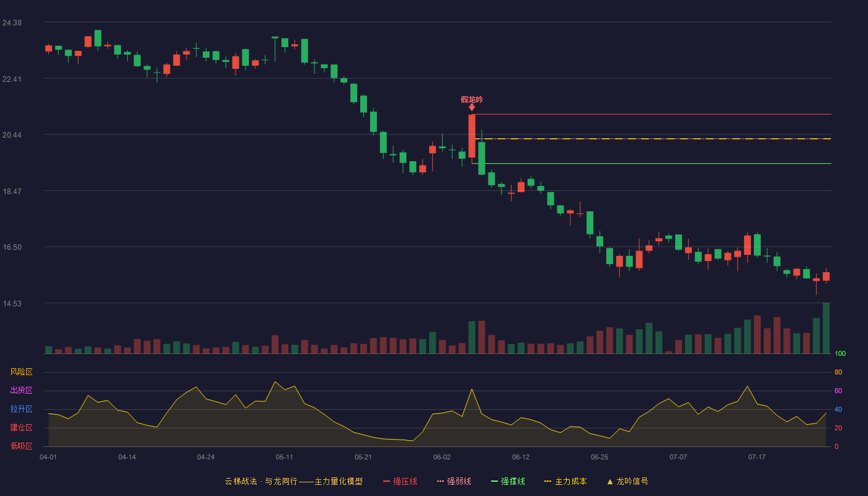The width and height of the screenshot is (868, 496).
Task: Click the 拉升区 zone label
Action: [x=21, y=409]
